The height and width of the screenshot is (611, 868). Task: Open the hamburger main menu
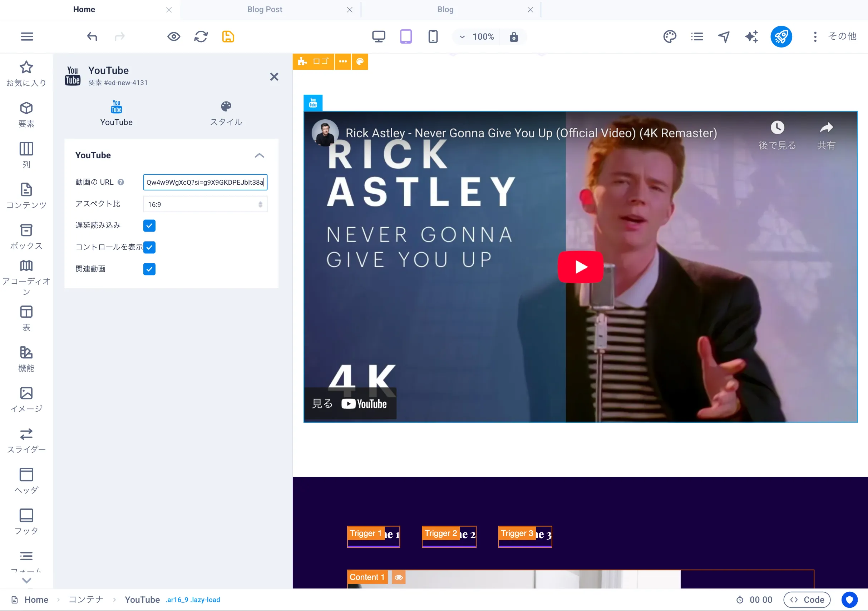point(27,37)
